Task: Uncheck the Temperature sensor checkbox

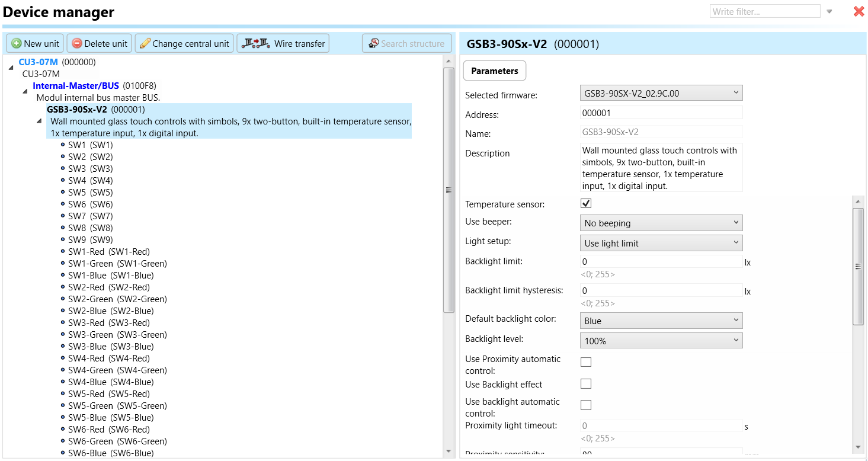Action: (x=586, y=203)
